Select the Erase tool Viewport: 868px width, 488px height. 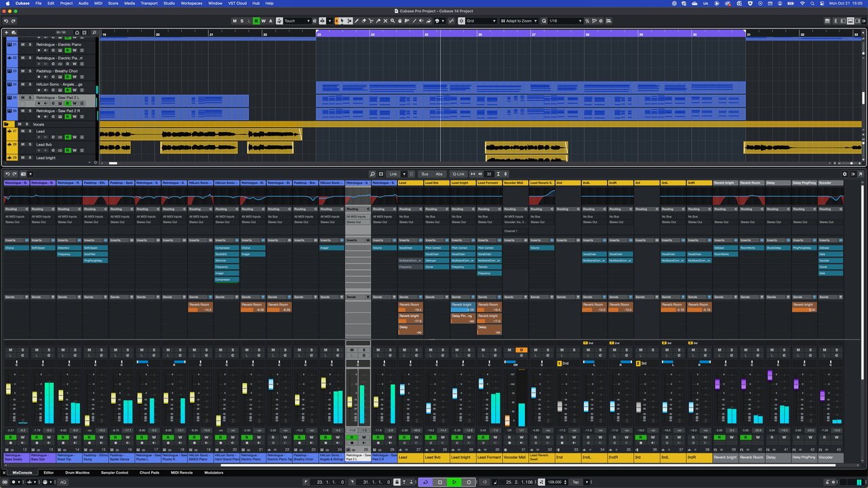coord(363,21)
